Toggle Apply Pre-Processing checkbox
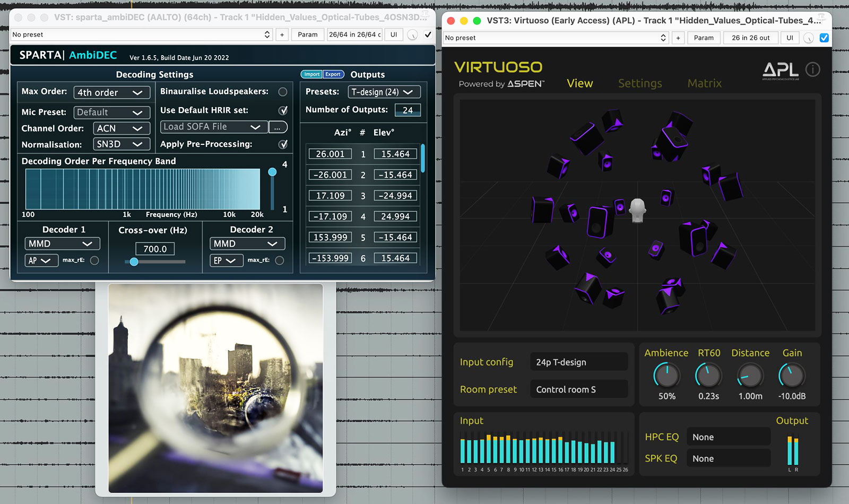This screenshot has height=504, width=849. pos(283,144)
